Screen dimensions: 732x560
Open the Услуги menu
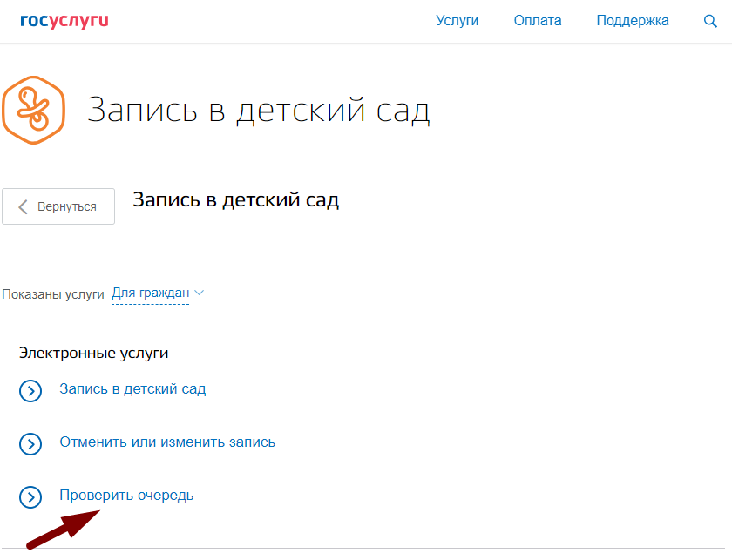(457, 21)
